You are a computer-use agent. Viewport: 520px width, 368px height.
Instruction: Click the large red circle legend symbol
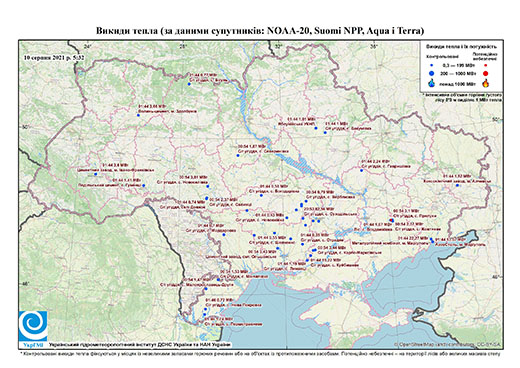486,73
